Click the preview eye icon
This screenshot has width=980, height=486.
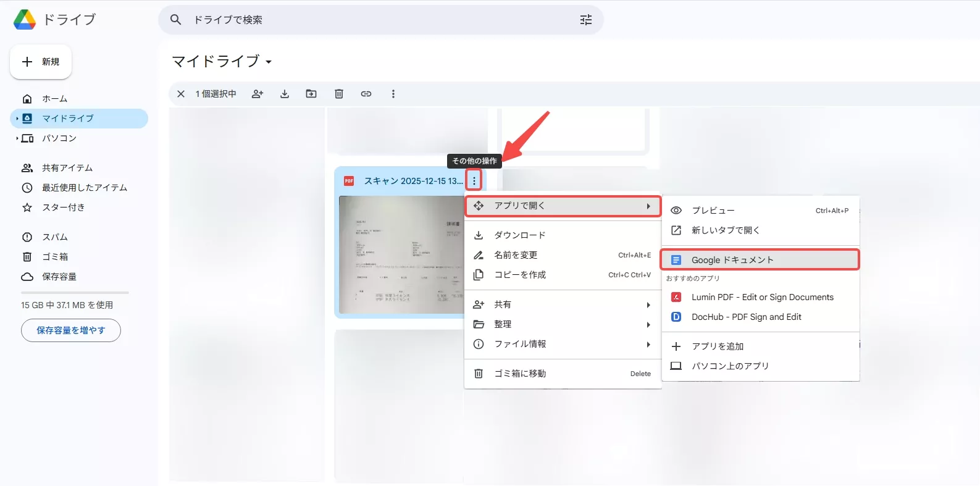(x=676, y=211)
